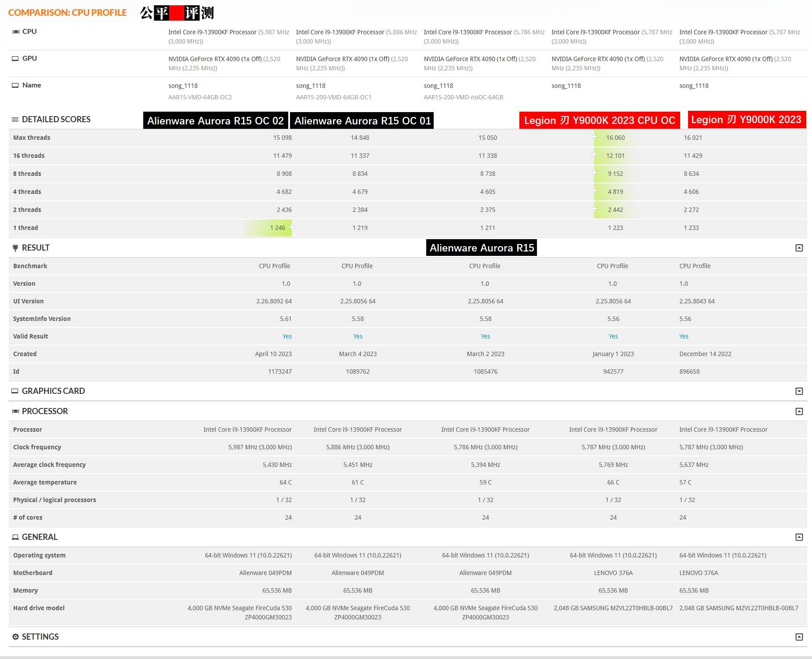Screen dimensions: 812x659
Task: Collapse the GENERAL section
Action: tap(799, 537)
